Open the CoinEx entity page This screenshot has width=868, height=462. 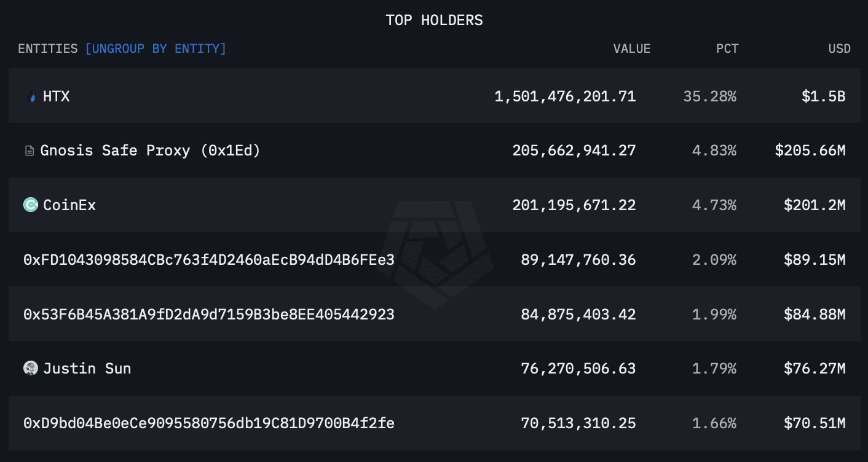(69, 205)
